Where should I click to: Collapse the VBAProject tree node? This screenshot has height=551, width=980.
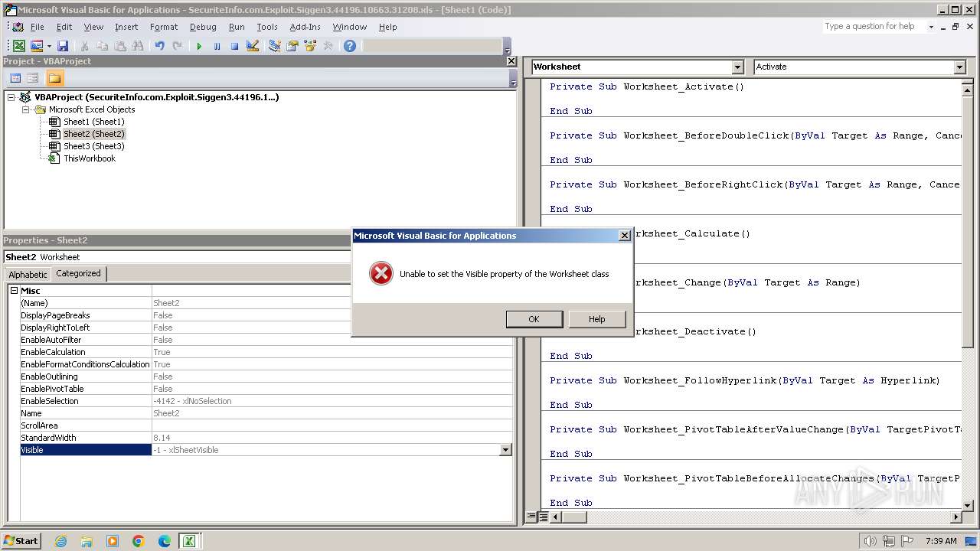(11, 97)
